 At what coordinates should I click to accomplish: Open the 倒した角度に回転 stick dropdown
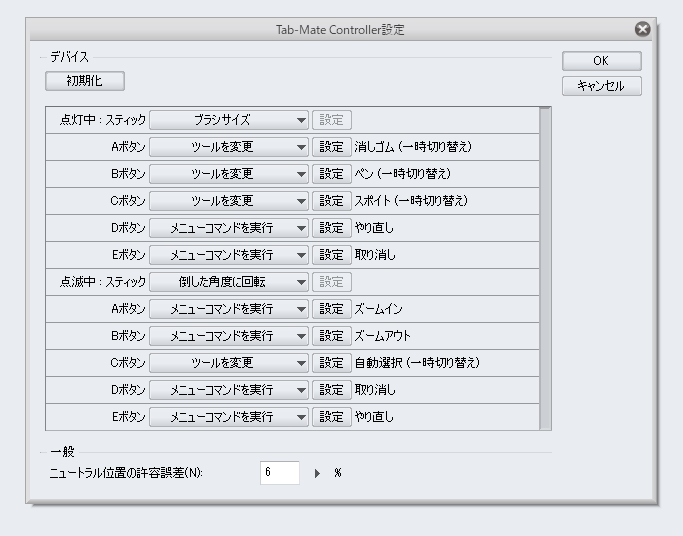coord(229,282)
